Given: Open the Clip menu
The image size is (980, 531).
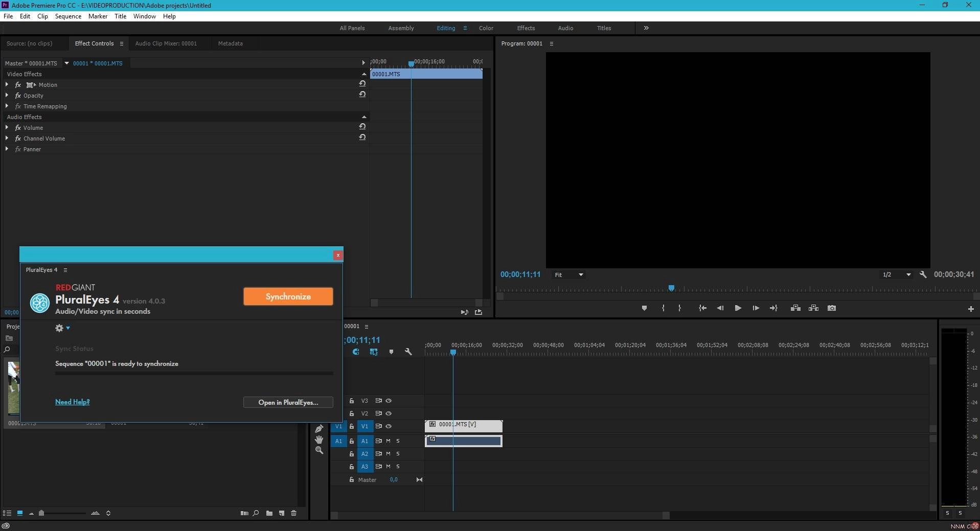Looking at the screenshot, I should (42, 16).
